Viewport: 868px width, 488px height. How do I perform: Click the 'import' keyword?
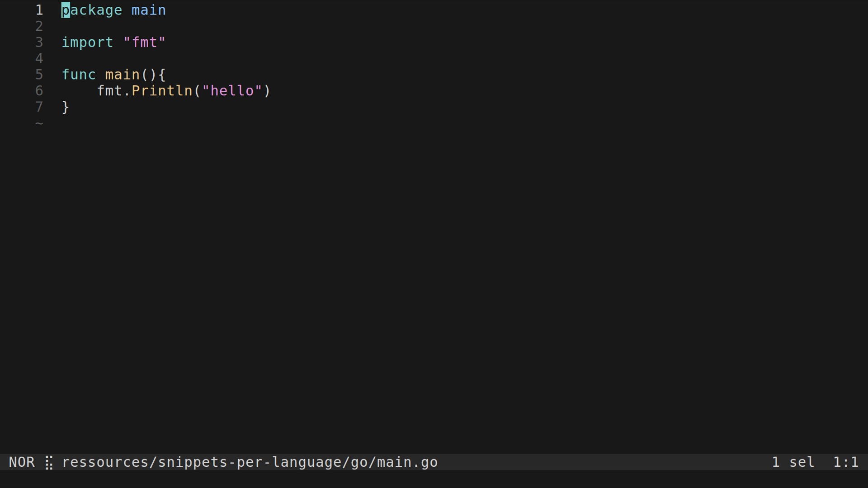[x=87, y=42]
